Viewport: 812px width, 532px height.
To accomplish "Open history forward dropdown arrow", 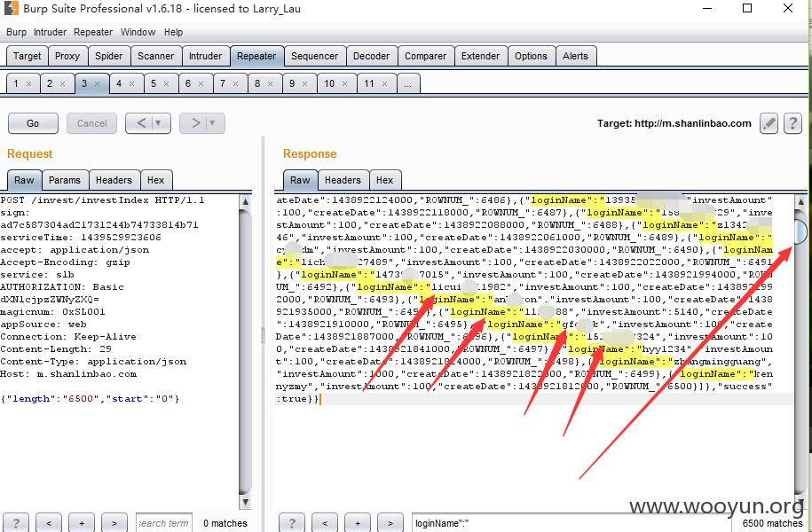I will (x=212, y=123).
